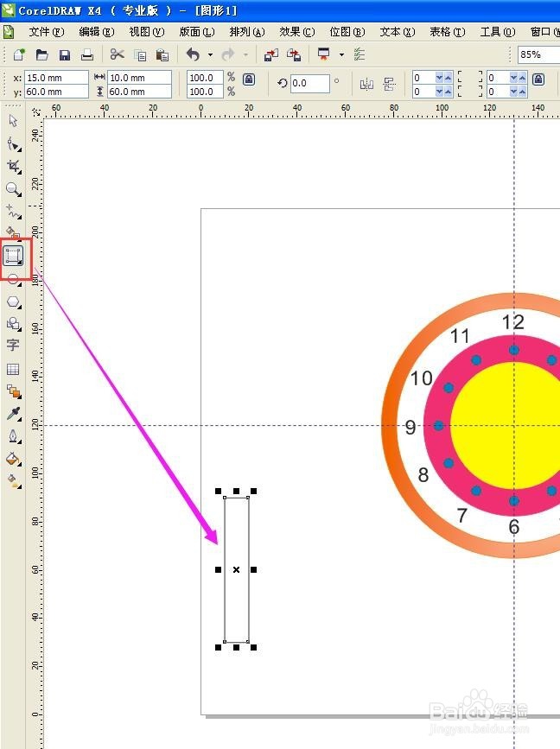Viewport: 560px width, 749px height.
Task: Select the Ellipse tool
Action: [13, 280]
